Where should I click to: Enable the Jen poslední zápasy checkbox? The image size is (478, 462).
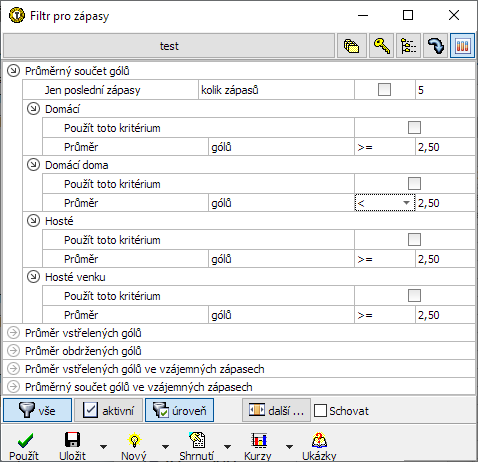click(x=384, y=90)
